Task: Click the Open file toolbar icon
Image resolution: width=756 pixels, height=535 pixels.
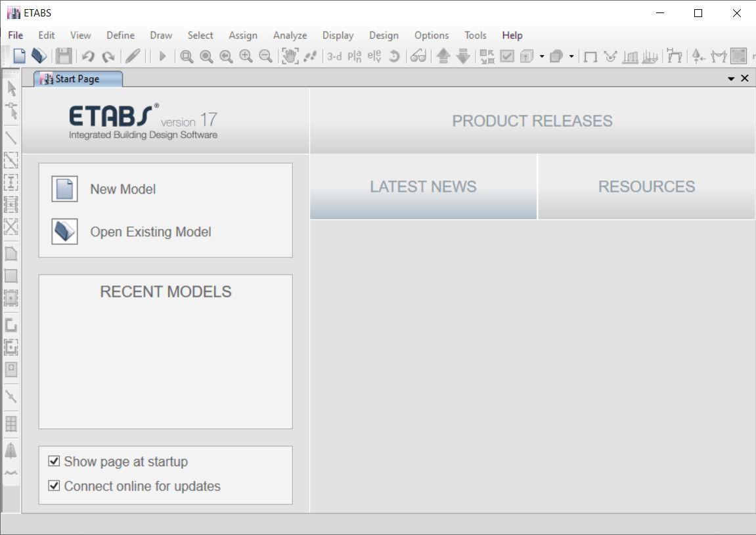Action: [x=39, y=56]
